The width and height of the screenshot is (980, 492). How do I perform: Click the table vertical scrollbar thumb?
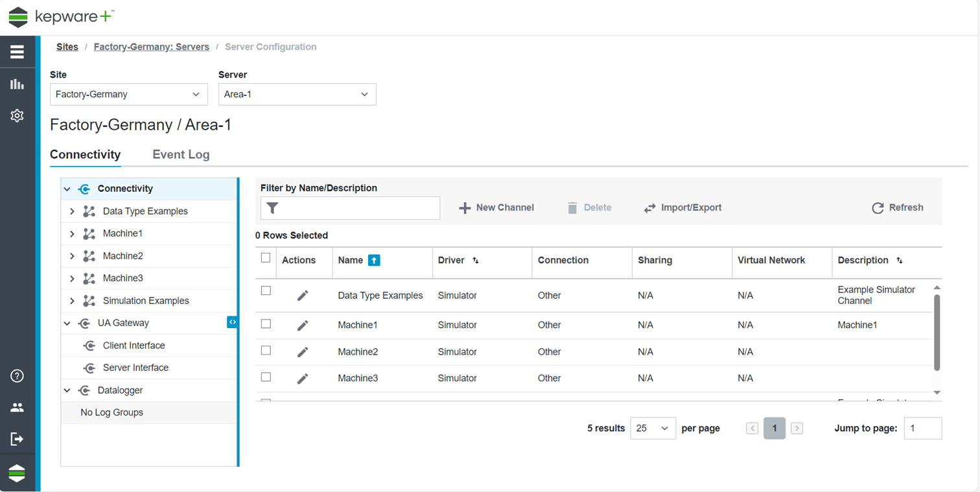pos(937,333)
